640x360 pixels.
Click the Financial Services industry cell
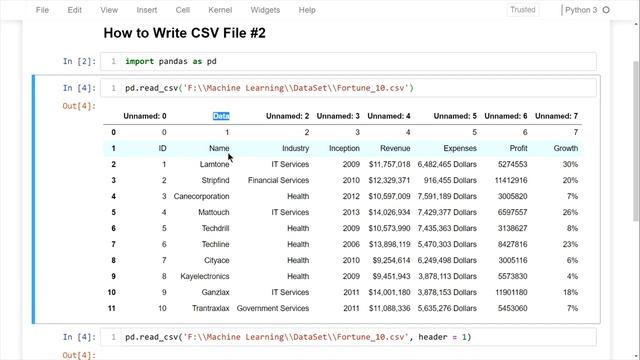[278, 180]
